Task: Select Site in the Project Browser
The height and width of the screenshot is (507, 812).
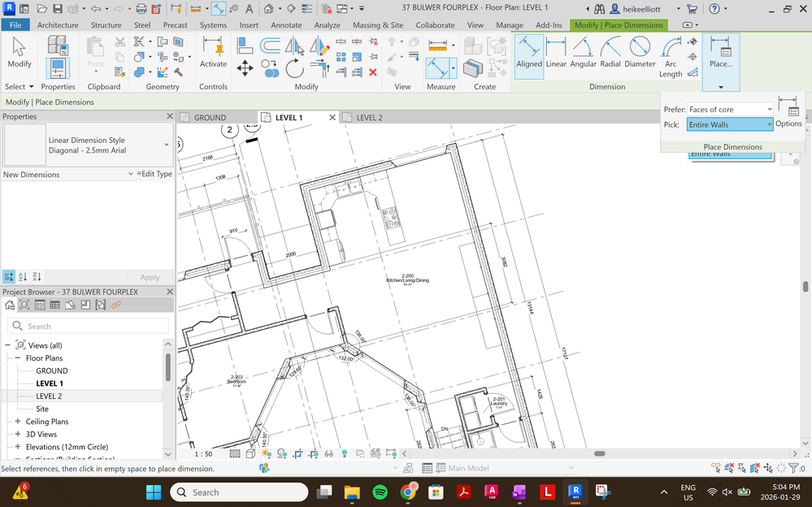Action: click(42, 409)
